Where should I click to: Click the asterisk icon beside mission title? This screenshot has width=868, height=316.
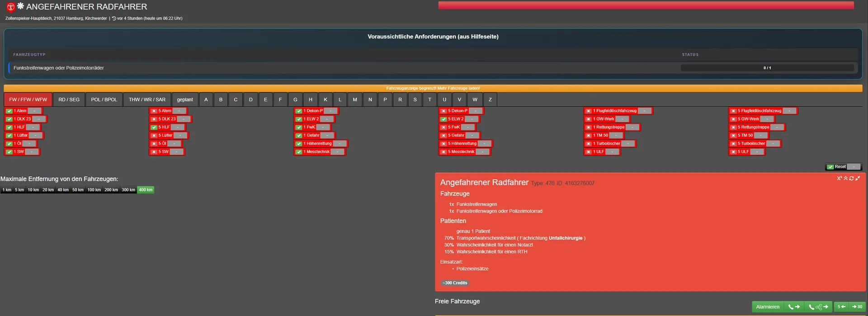tap(20, 6)
